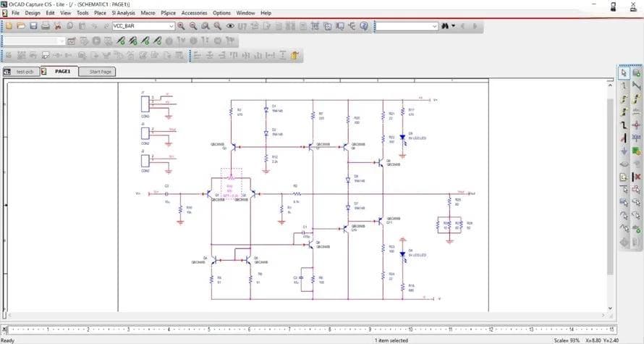Click the Zoom Out magnifier
Screen dimensions: 644x344
point(193,26)
